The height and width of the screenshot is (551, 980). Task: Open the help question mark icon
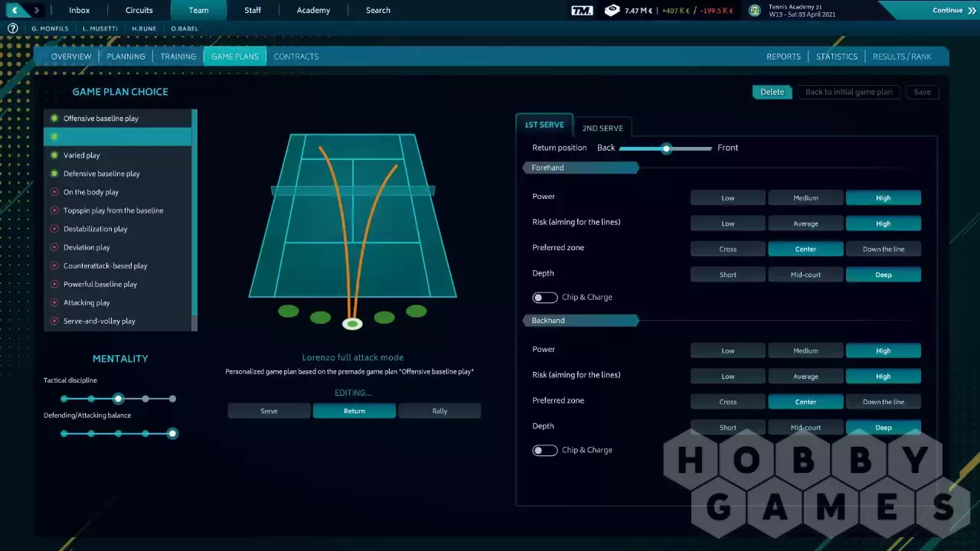pos(12,28)
